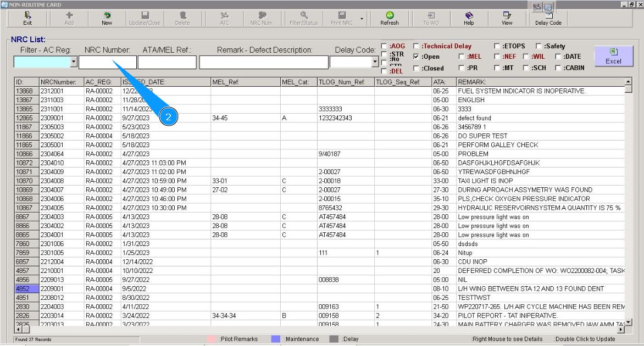Click the Print NRC icon
This screenshot has height=346, width=644.
[342, 19]
